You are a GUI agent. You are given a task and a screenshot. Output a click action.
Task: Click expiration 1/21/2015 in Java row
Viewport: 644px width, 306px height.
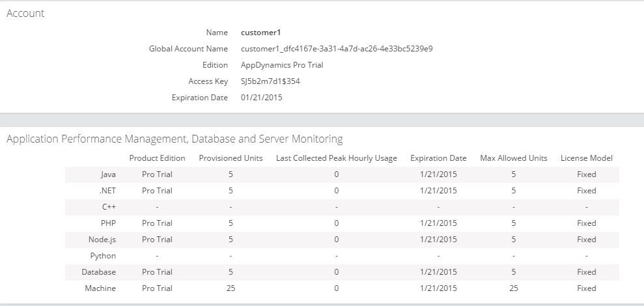438,174
